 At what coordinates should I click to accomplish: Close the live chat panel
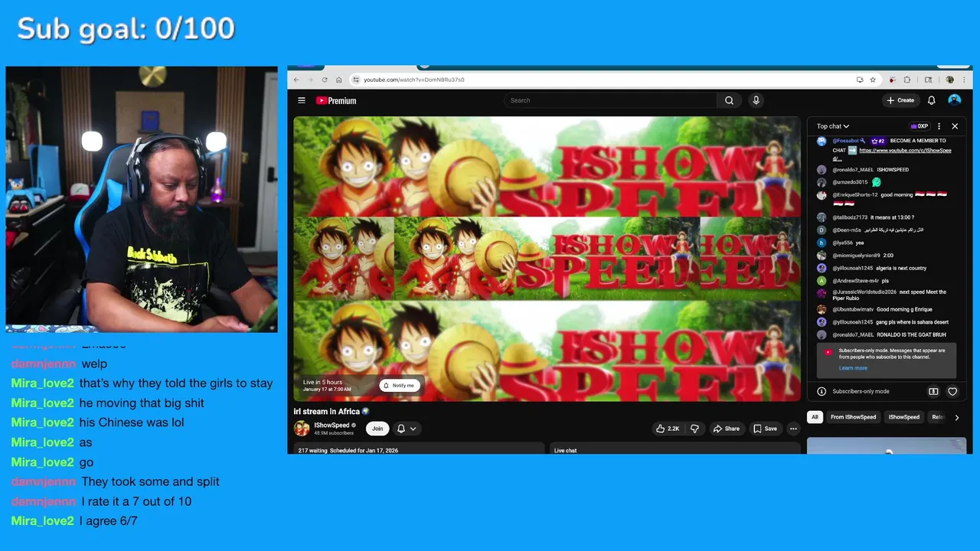[x=955, y=126]
